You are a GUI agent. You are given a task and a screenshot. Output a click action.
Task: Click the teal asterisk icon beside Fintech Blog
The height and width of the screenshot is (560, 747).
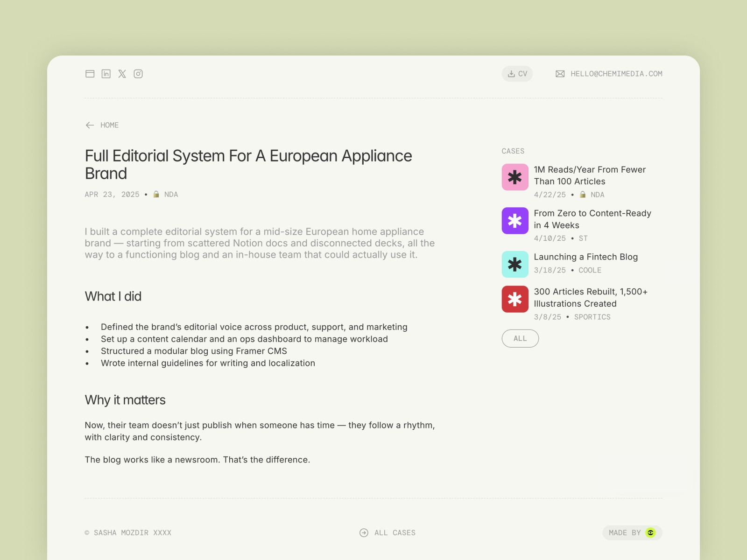(514, 264)
